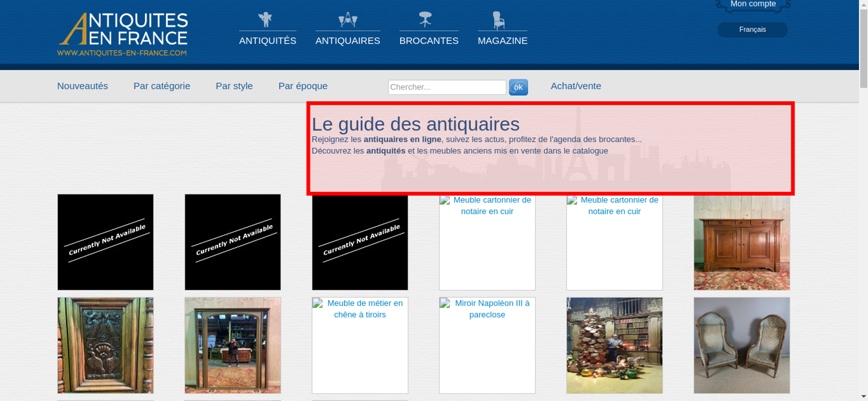Open Mon compte account link
868x401 pixels.
[x=753, y=4]
